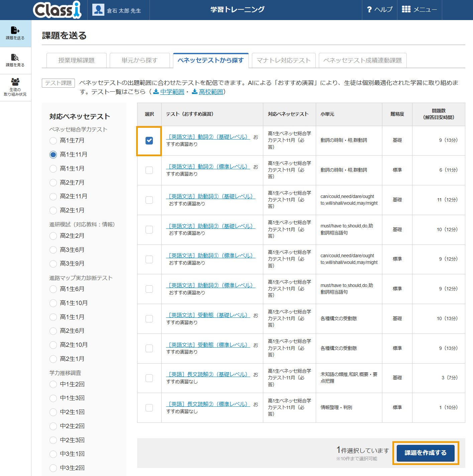Check 長文読解② (基礎レベル) row checkbox
The image size is (473, 476).
tap(149, 378)
